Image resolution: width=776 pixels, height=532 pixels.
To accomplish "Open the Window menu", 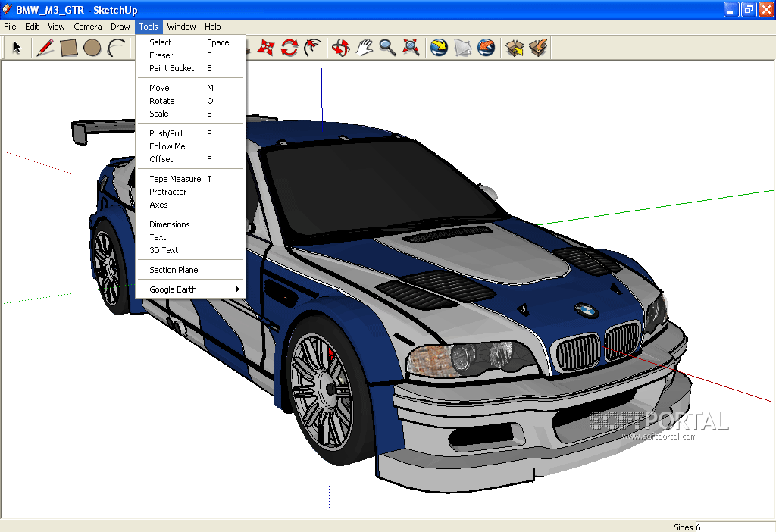I will (181, 27).
